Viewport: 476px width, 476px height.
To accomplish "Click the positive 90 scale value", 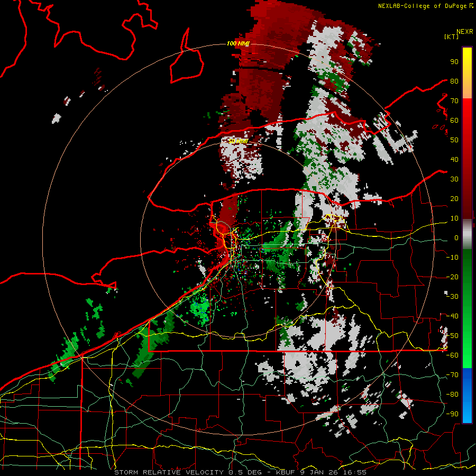I will (x=454, y=62).
